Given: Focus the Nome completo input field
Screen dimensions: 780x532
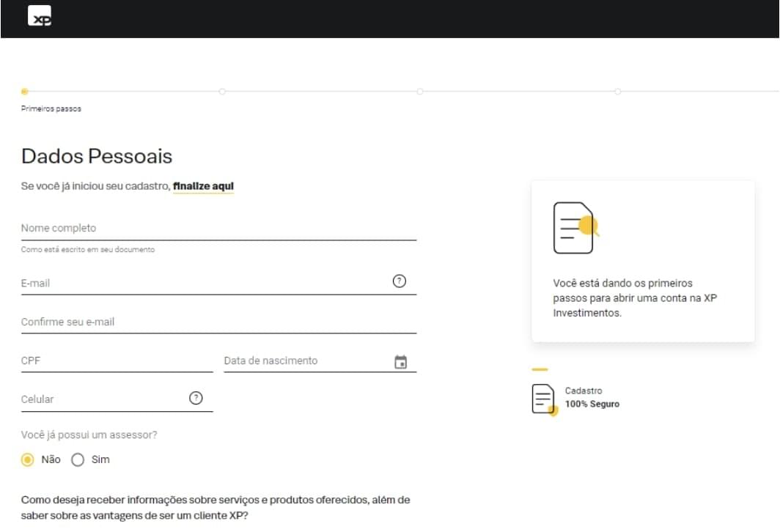Looking at the screenshot, I should 218,229.
